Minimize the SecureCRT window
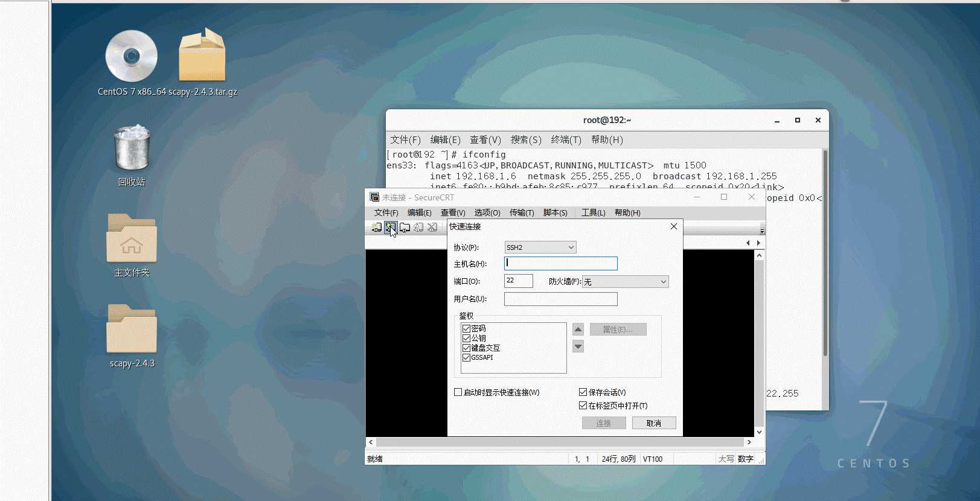The height and width of the screenshot is (501, 980). click(697, 197)
